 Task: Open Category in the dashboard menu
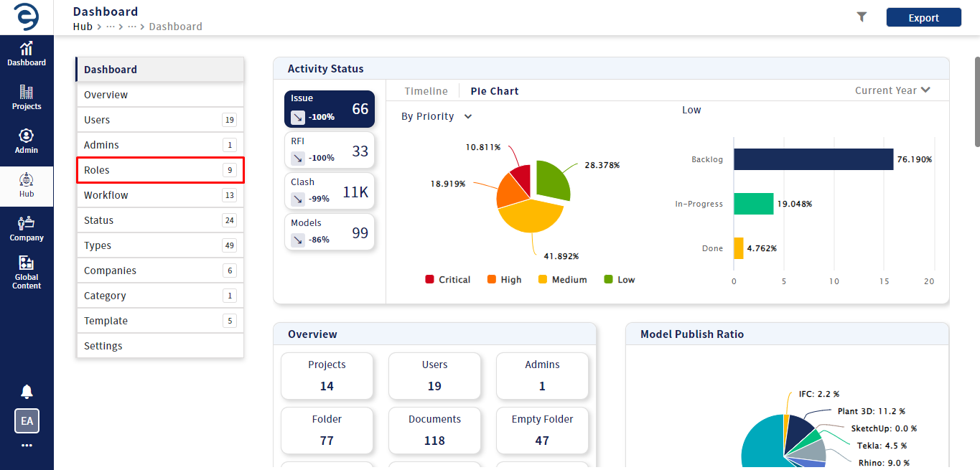[160, 296]
